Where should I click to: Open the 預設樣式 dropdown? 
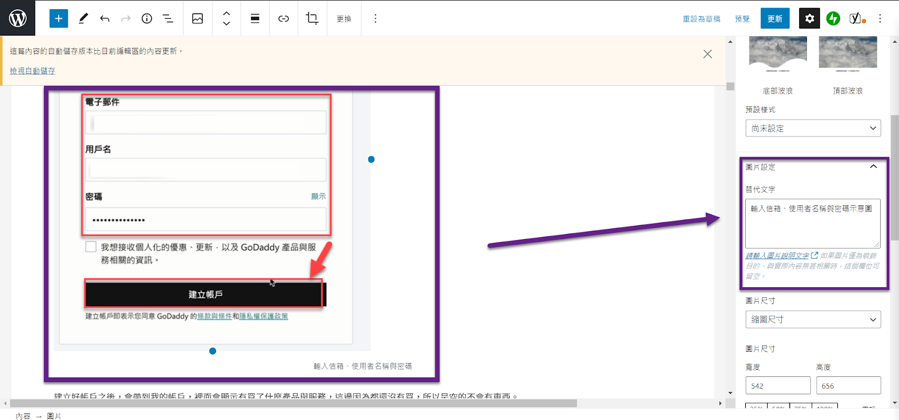812,128
